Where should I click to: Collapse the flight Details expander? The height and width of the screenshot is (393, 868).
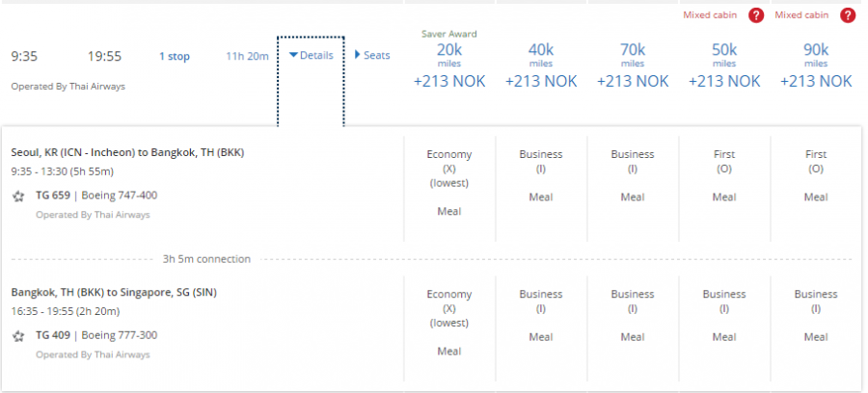click(x=311, y=56)
